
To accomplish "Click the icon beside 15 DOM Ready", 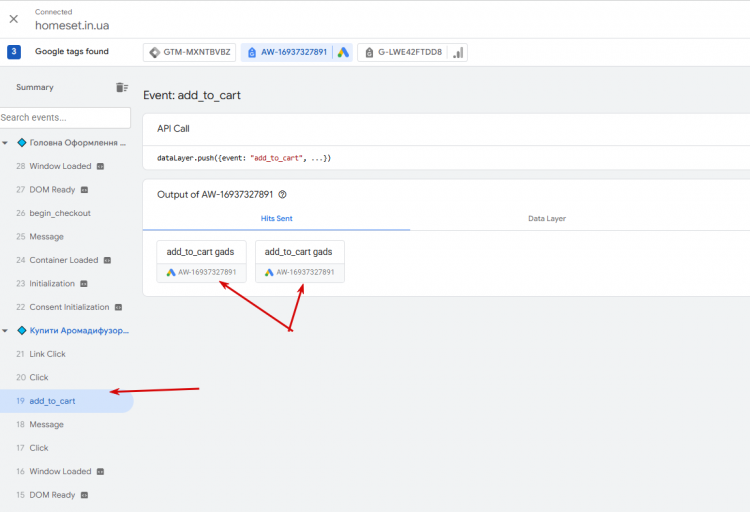I will coord(84,495).
